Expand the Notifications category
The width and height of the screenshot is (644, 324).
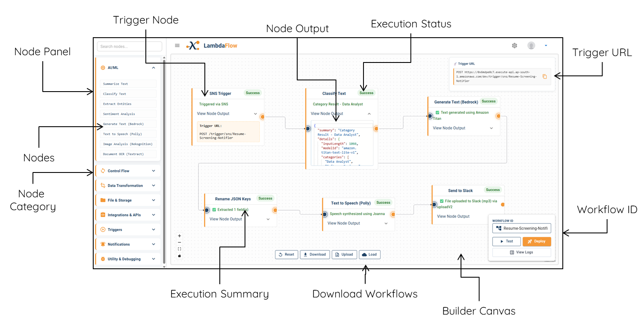[154, 244]
